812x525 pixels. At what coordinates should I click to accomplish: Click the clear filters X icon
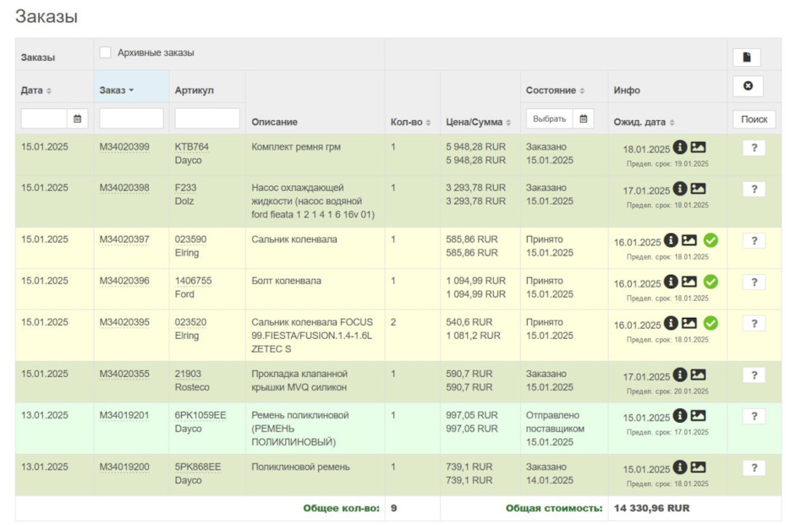tap(747, 86)
